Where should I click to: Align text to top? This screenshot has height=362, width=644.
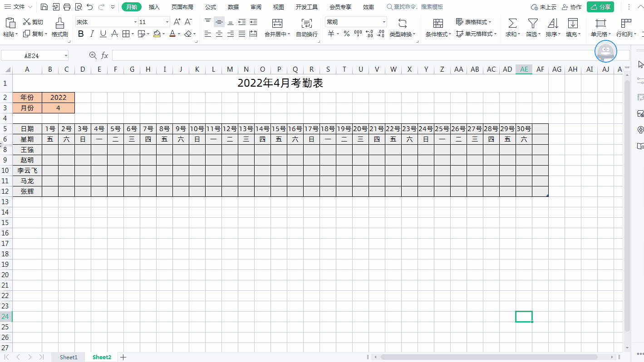tap(208, 21)
